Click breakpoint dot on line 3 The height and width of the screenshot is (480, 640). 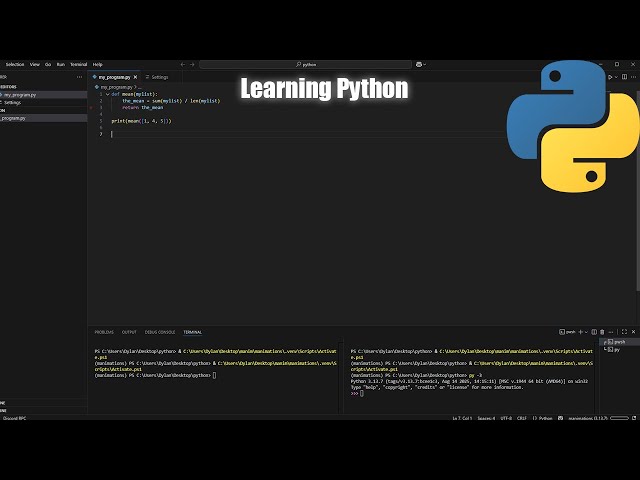point(91,108)
